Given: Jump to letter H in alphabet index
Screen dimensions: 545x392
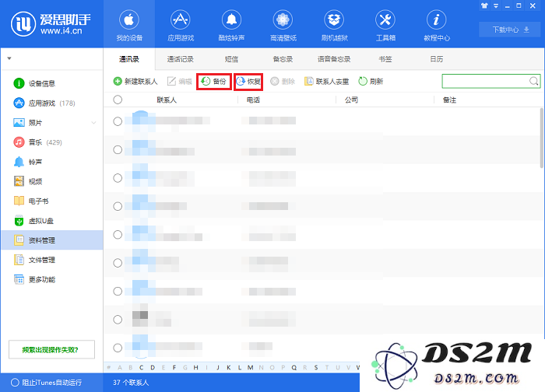Looking at the screenshot, I should click(195, 367).
